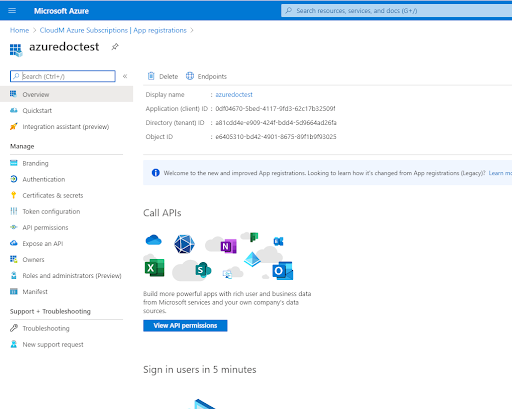The image size is (512, 409).
Task: Click the Endpoints globe icon
Action: pos(190,76)
